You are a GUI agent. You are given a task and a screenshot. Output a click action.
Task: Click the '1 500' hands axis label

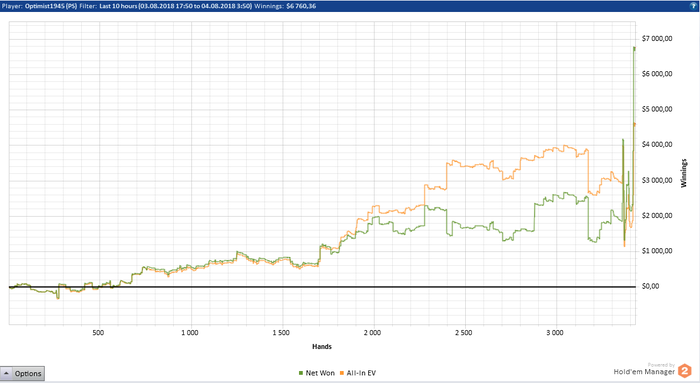[281, 333]
